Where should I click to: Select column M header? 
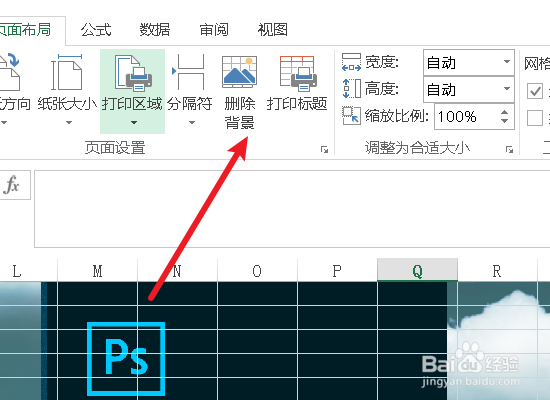click(x=98, y=271)
